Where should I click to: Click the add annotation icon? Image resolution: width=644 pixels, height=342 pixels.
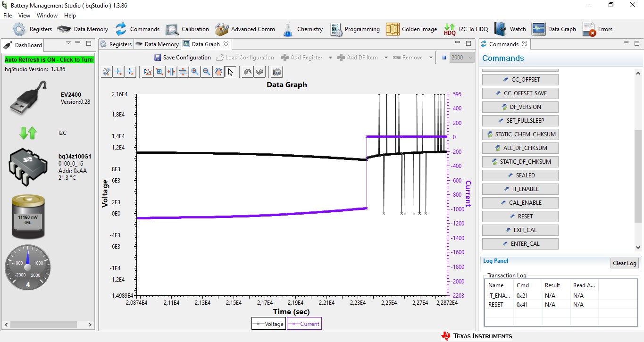click(x=118, y=72)
